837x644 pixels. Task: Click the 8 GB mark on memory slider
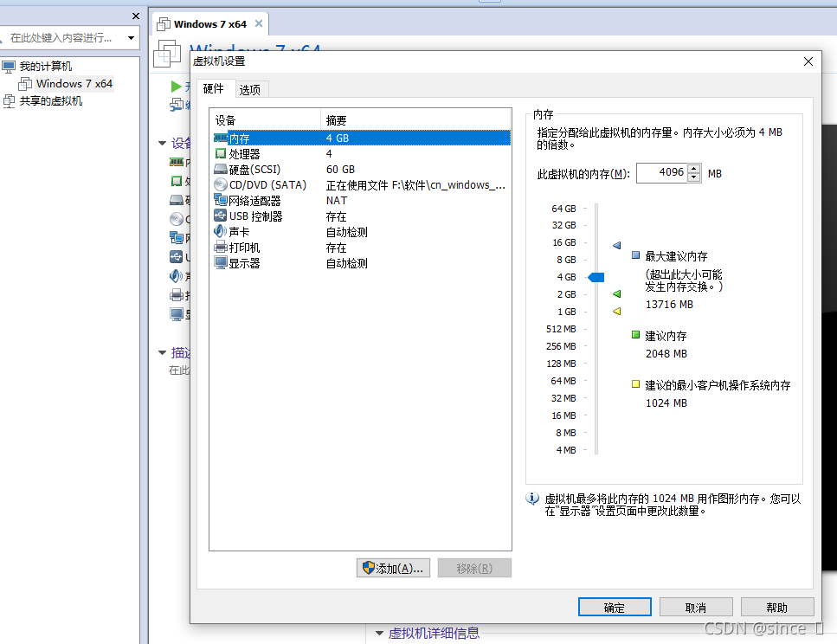pyautogui.click(x=594, y=260)
